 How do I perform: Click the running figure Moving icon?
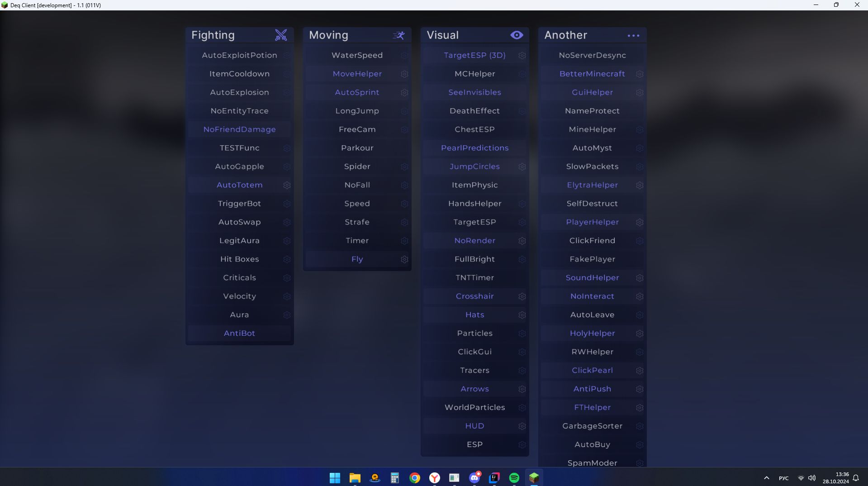398,35
